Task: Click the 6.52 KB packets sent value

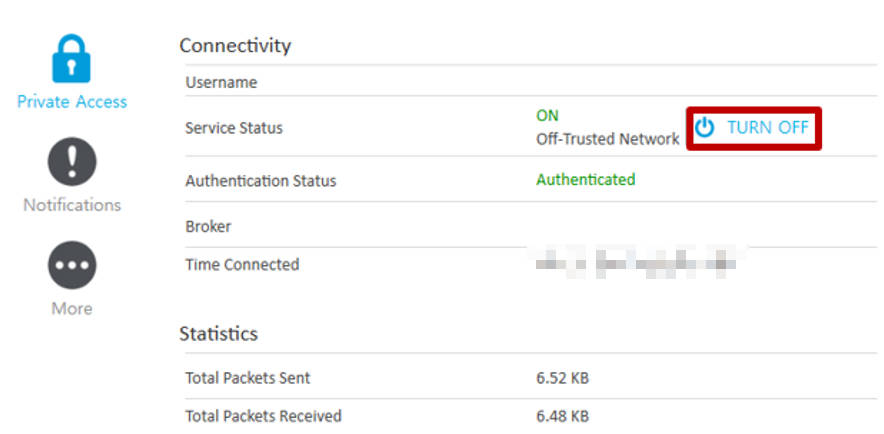Action: (562, 378)
